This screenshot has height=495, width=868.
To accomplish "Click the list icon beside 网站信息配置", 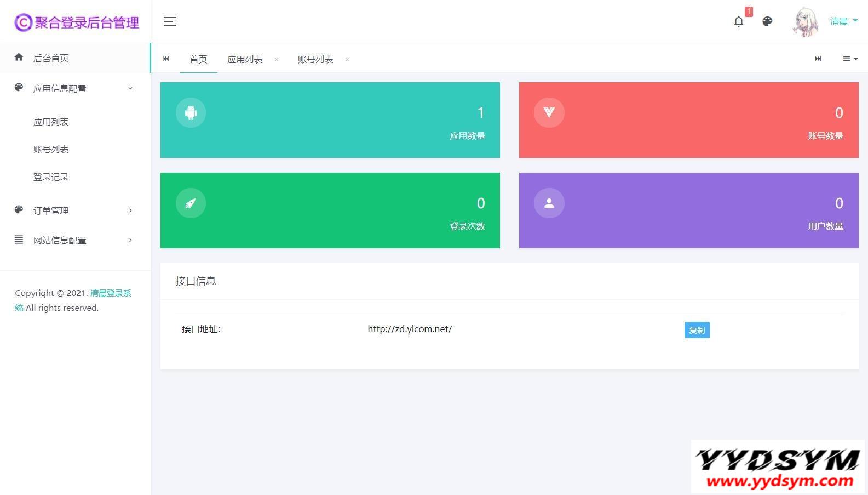I will pyautogui.click(x=19, y=240).
